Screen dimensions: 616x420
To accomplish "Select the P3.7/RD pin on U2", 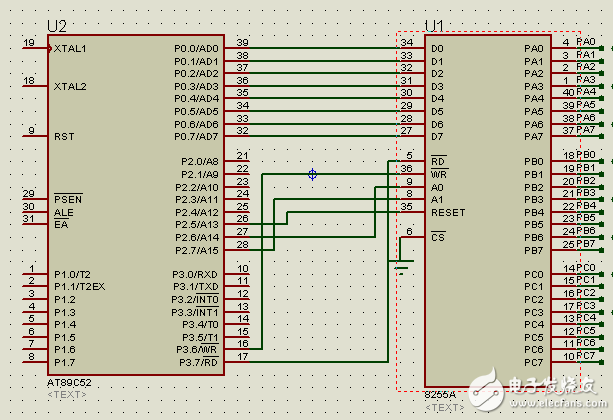I will point(199,361).
